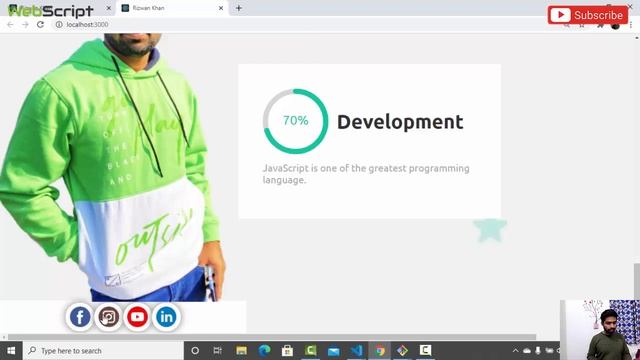Open Task View on the taskbar

(x=218, y=351)
